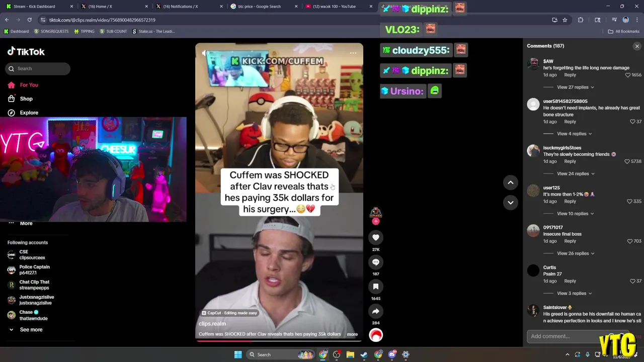Expand View 26 replies
Image resolution: width=644 pixels, height=362 pixels.
576,253
